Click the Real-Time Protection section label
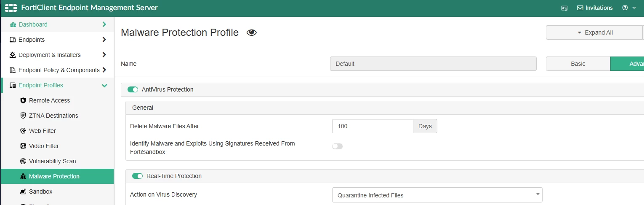This screenshot has width=644, height=205. [x=174, y=176]
